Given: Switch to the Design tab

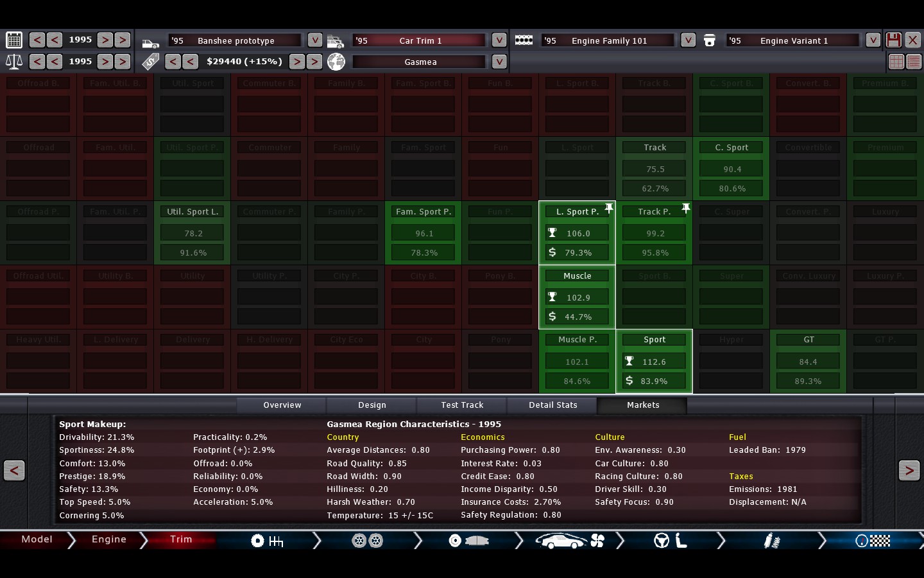Looking at the screenshot, I should click(x=372, y=405).
